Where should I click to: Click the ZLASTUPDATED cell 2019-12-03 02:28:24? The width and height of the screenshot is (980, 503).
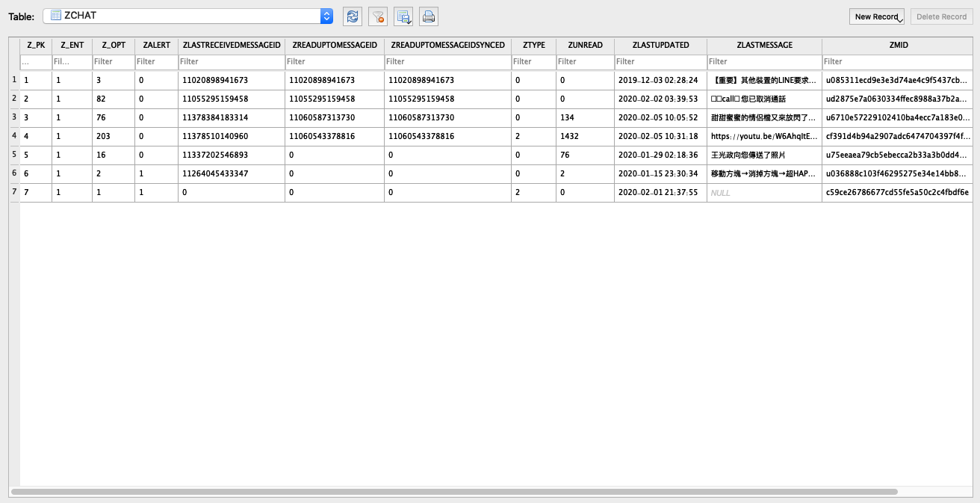660,80
